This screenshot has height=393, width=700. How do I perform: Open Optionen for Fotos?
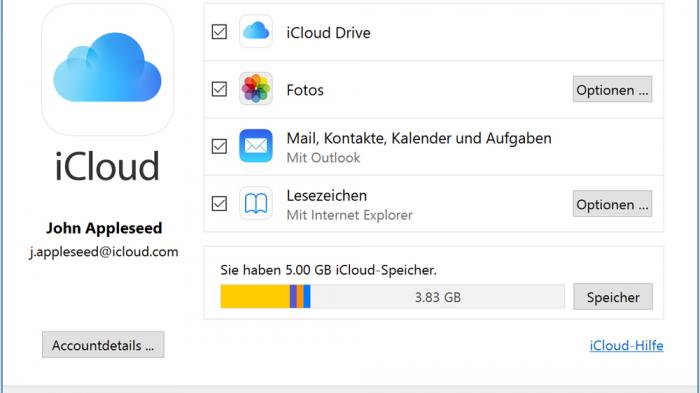coord(612,89)
